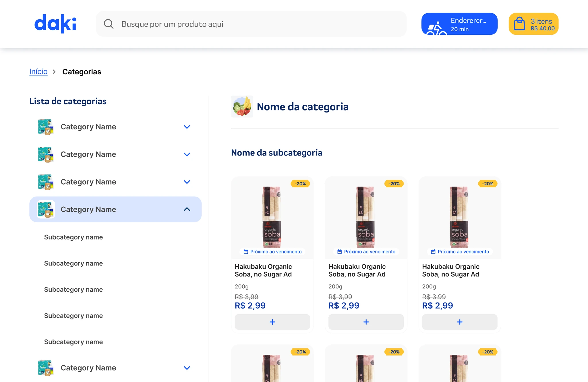Select the third Subcategory name item

click(73, 290)
